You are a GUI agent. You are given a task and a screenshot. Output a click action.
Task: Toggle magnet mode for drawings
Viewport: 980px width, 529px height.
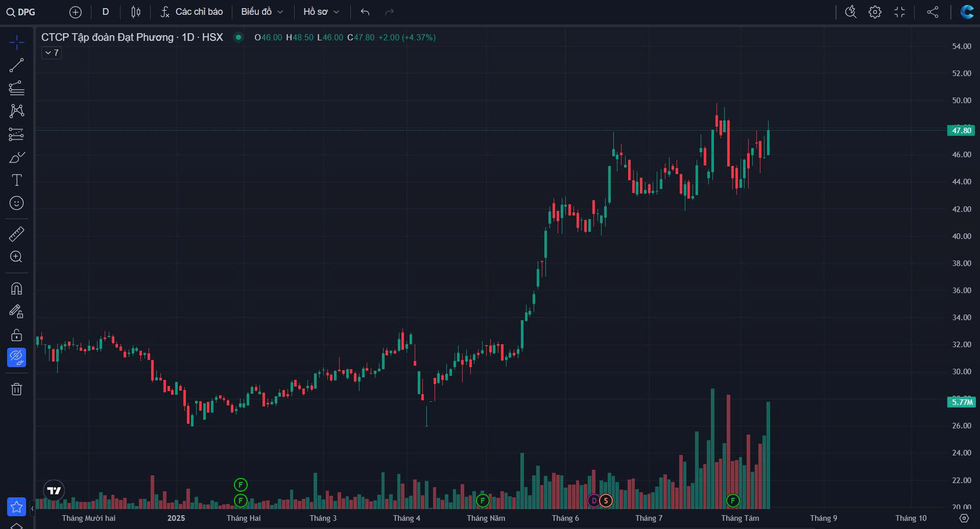tap(16, 289)
